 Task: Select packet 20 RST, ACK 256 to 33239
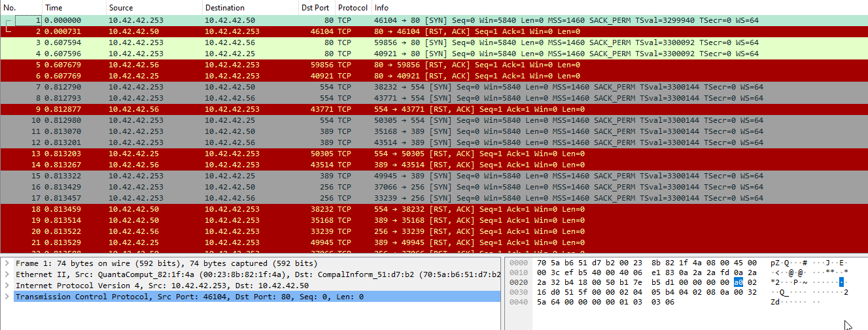[434, 231]
